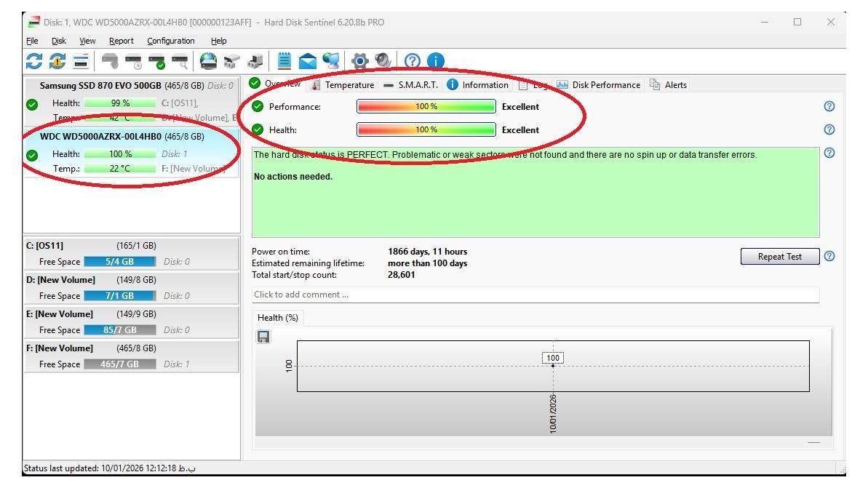868x488 pixels.
Task: Click the disk with magnifier toolbar icon
Action: pyautogui.click(x=180, y=61)
